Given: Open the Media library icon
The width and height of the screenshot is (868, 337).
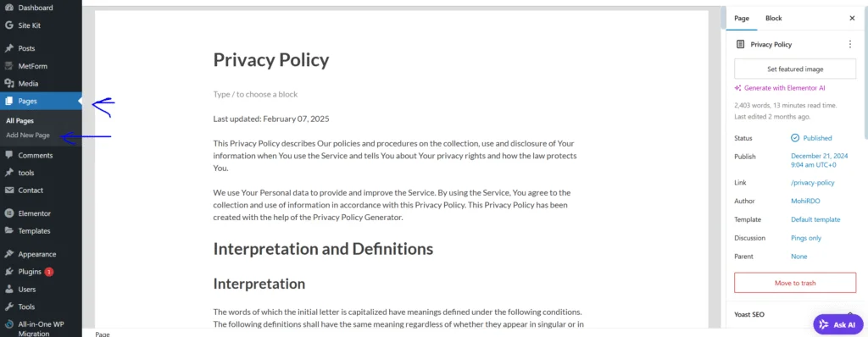Looking at the screenshot, I should coord(8,84).
